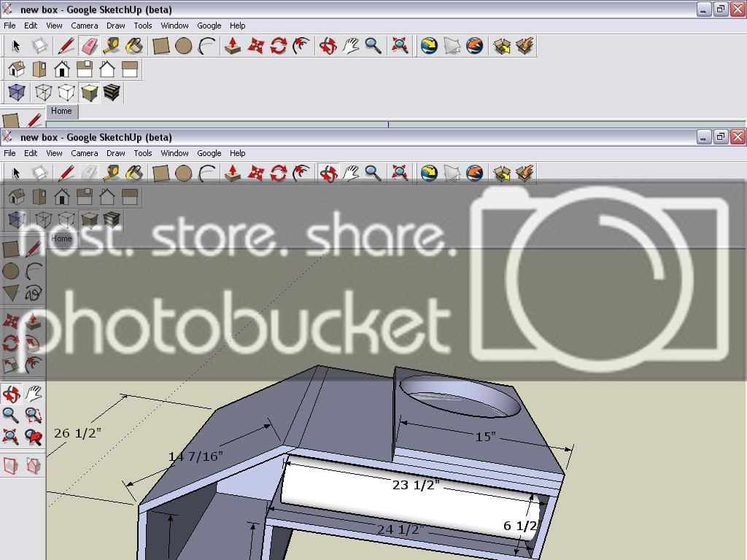The height and width of the screenshot is (560, 747).
Task: Enable Hidden Line style in background window
Action: pos(66,93)
